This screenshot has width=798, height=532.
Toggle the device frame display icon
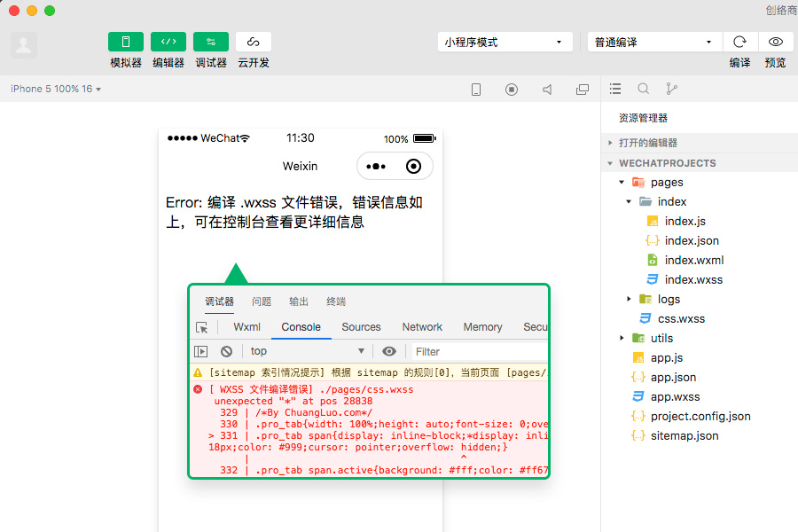tap(476, 89)
